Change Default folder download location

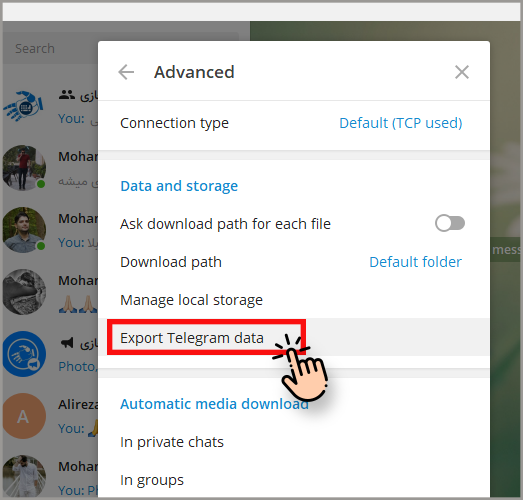(415, 262)
